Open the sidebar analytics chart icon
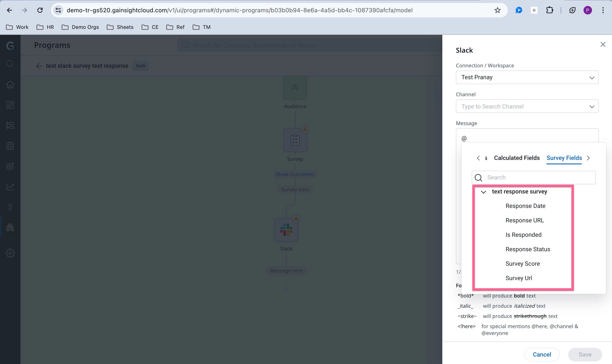612x364 pixels. pos(10,187)
